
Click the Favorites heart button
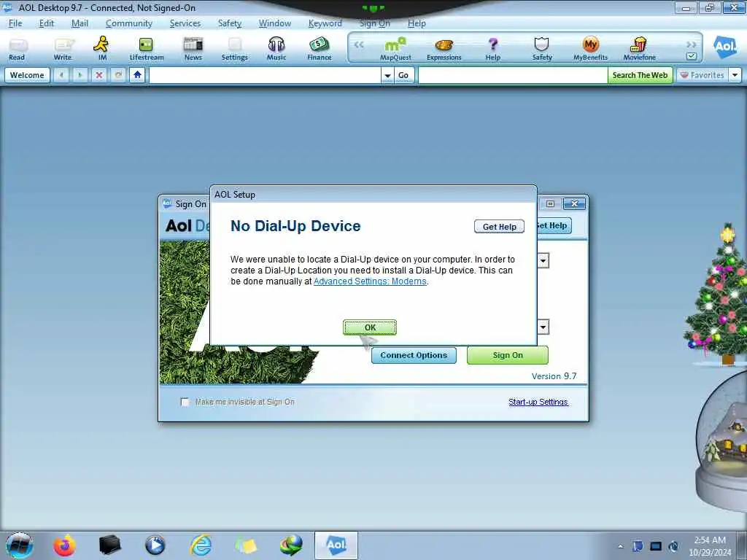(x=703, y=75)
